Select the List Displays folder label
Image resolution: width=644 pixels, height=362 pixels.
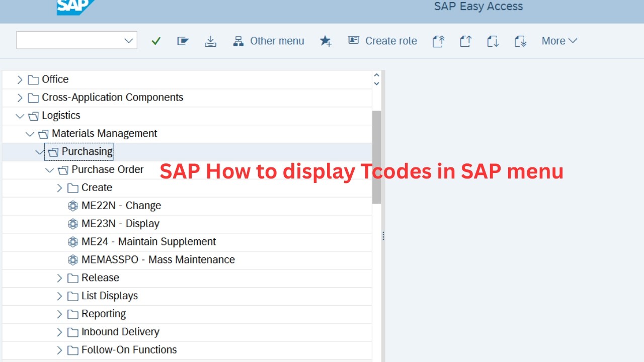(110, 296)
